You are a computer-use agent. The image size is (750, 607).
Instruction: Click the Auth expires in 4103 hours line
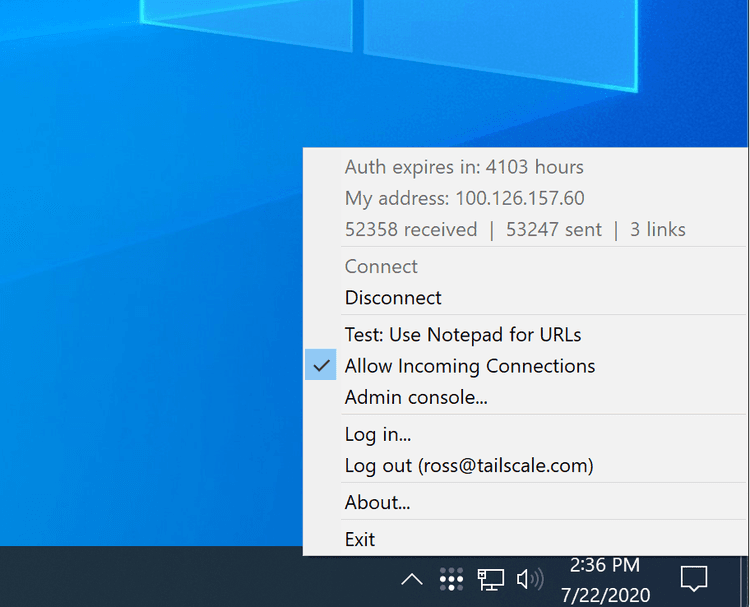pyautogui.click(x=464, y=167)
